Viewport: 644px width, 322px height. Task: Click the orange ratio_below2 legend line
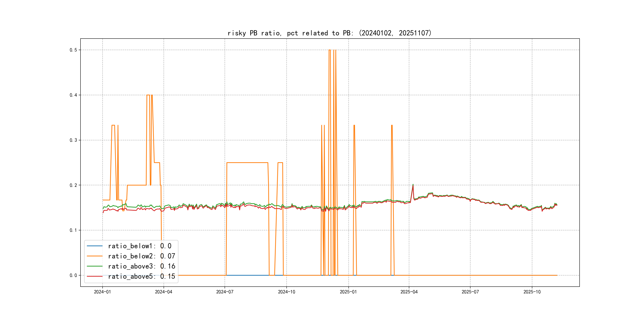point(94,256)
